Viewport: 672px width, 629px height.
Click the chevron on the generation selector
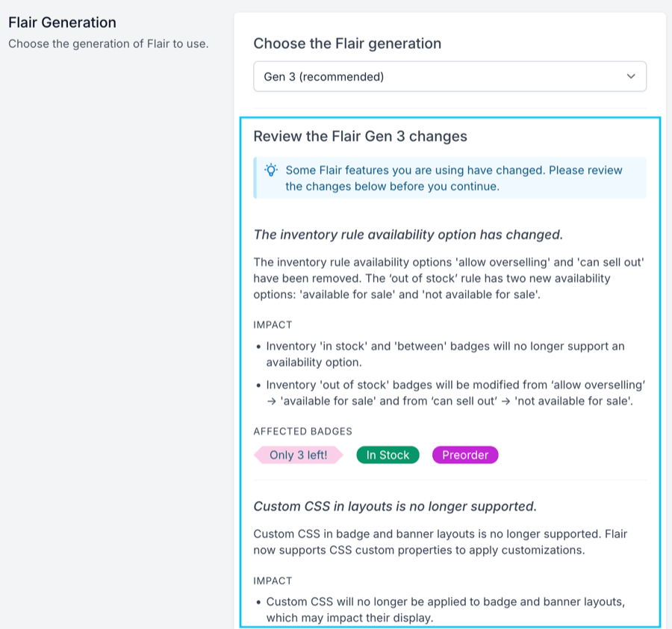(629, 76)
